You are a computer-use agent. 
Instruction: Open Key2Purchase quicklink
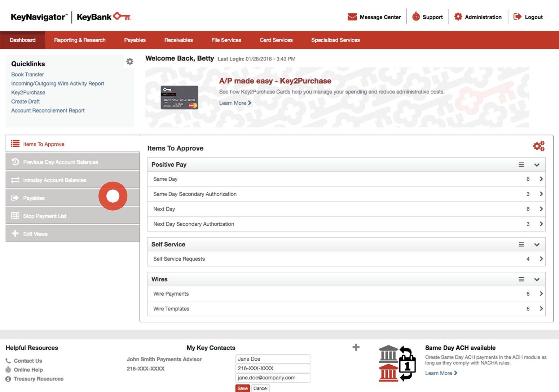28,92
